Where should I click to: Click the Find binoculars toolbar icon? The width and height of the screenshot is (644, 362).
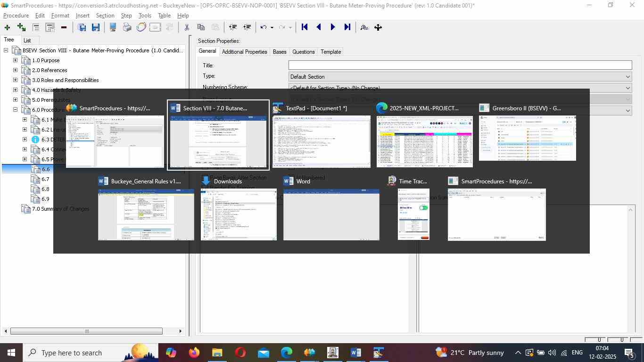[364, 27]
